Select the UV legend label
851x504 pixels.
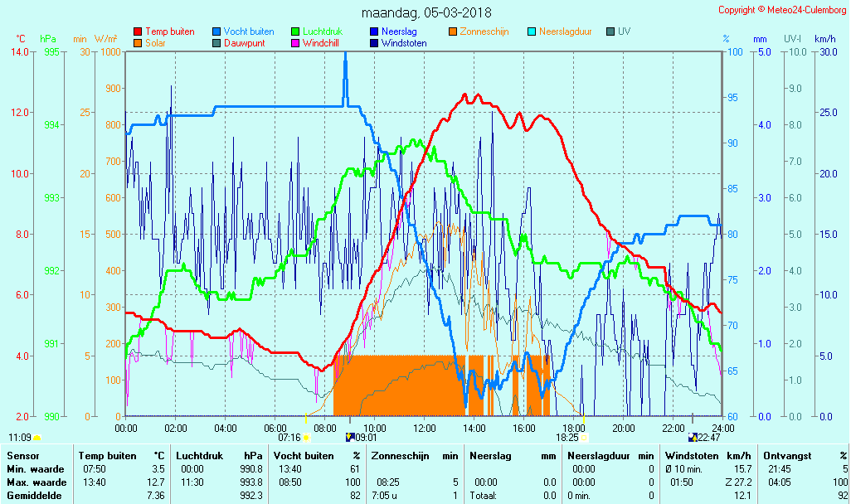[625, 31]
